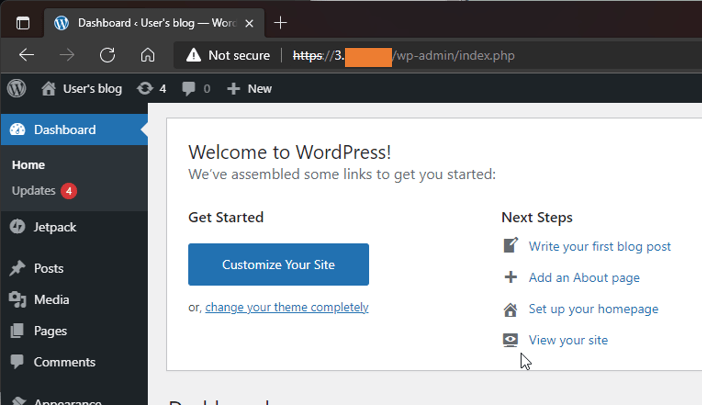702x405 pixels.
Task: Click the plus icon beside About page
Action: click(510, 277)
